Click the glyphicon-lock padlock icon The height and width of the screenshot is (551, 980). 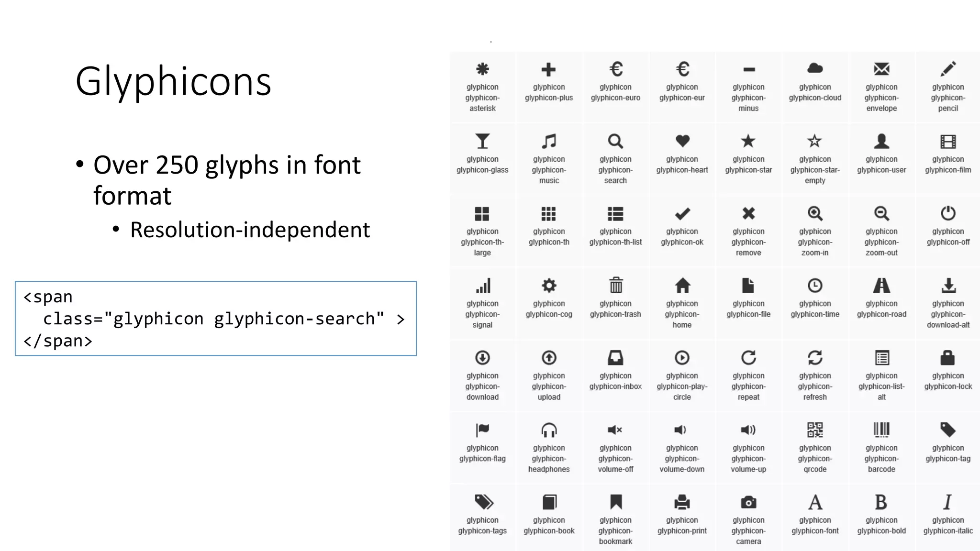click(948, 358)
